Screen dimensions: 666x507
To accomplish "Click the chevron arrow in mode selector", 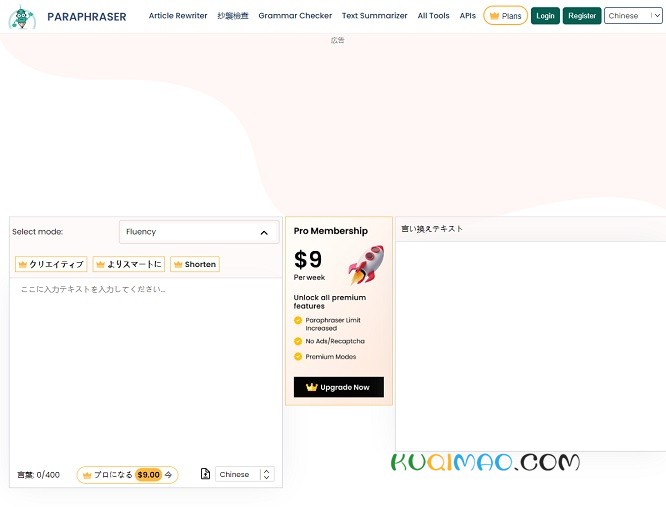I will (x=264, y=233).
